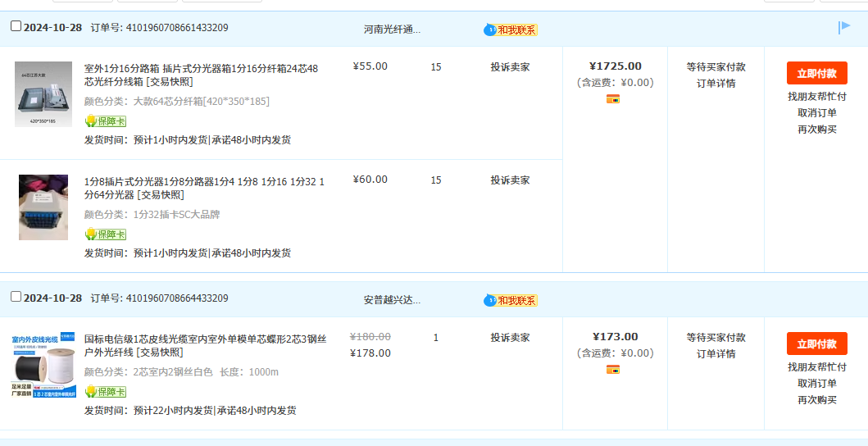Open 河南光纤通 seller shop link
Screen dimensions: 868x446
tap(392, 30)
